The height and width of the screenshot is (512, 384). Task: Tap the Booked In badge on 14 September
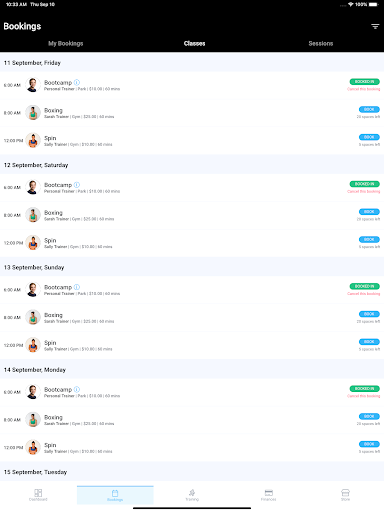(x=365, y=389)
